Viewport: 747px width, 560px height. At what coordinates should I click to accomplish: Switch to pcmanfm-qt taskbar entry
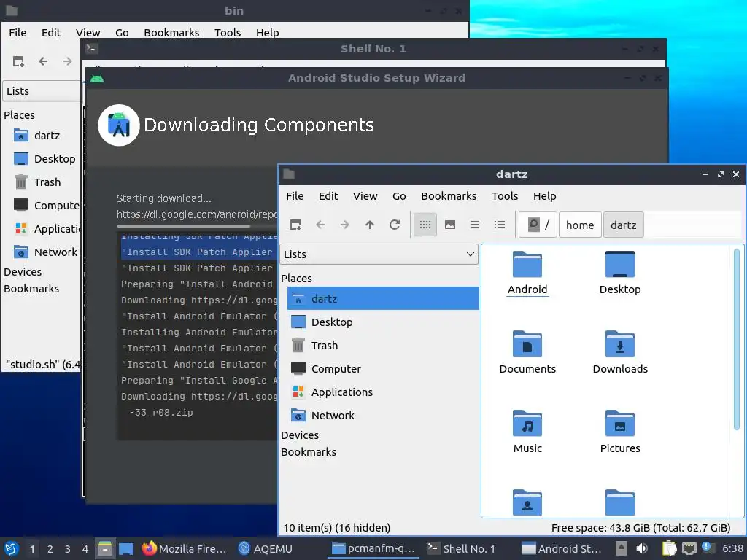373,548
